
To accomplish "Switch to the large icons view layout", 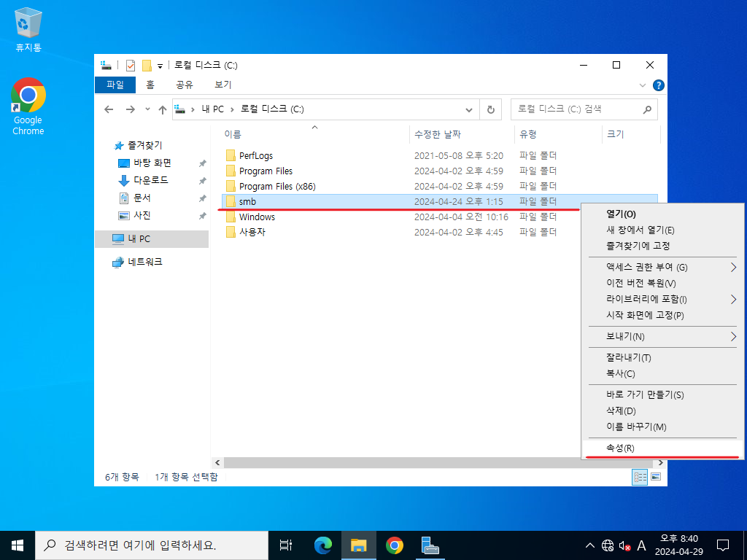I will (x=656, y=477).
